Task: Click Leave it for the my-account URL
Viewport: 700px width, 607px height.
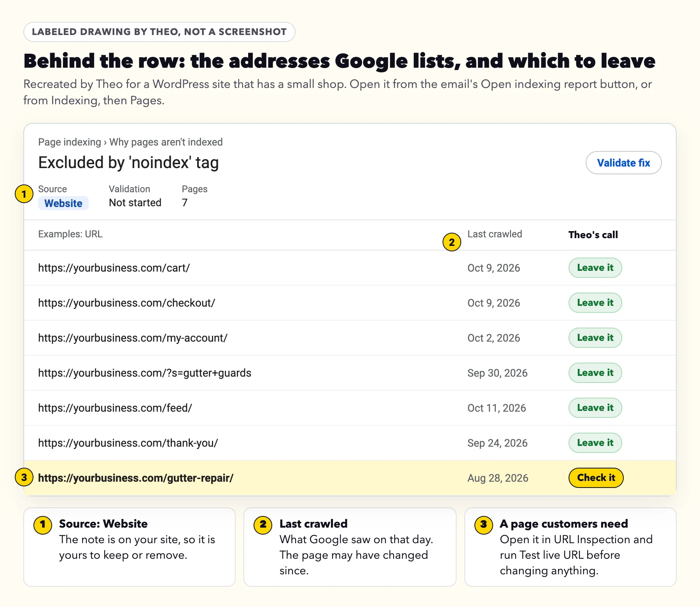Action: pos(595,338)
